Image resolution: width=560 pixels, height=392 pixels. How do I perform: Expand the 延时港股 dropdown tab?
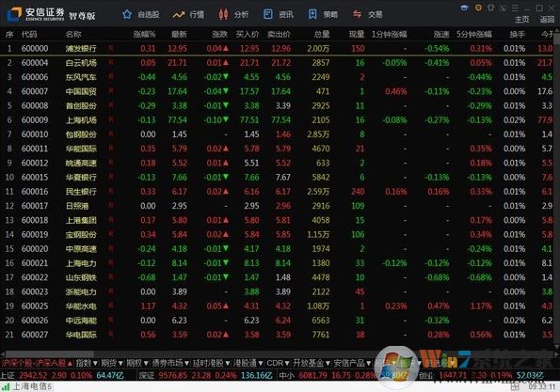click(211, 363)
